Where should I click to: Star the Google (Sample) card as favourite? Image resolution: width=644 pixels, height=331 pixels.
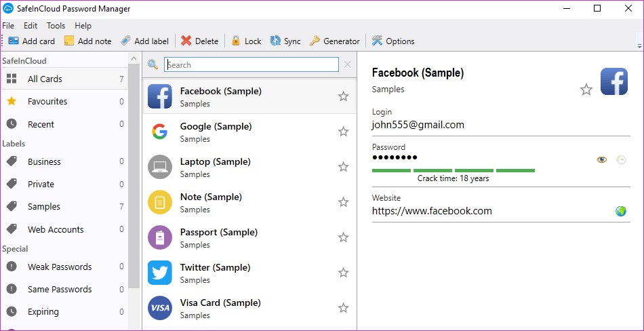pos(344,132)
